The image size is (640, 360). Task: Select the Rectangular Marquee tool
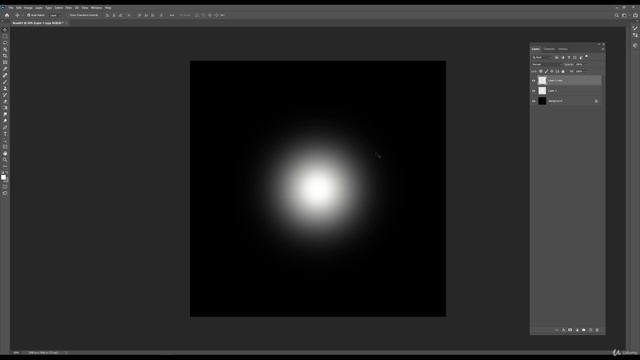pyautogui.click(x=5, y=36)
